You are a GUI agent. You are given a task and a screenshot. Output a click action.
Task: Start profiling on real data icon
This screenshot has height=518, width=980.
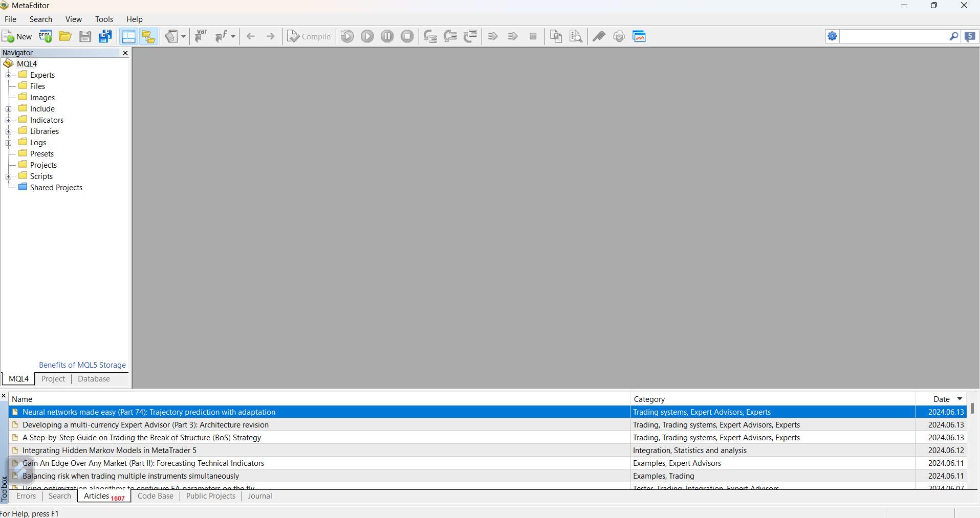pyautogui.click(x=493, y=36)
